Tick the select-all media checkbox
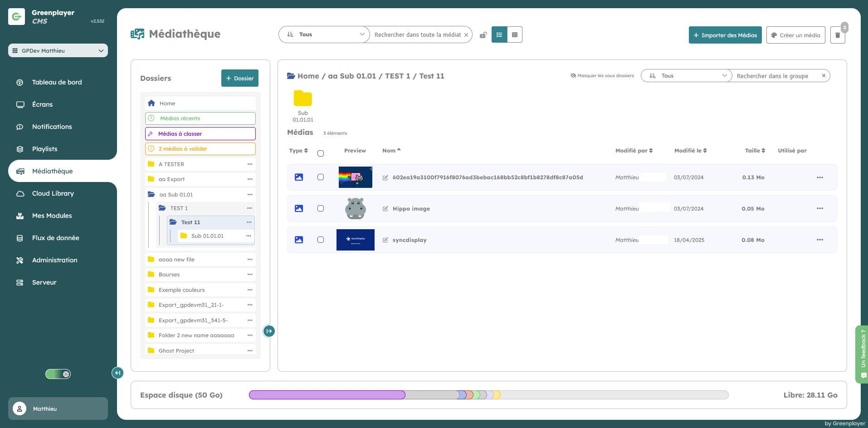The image size is (868, 428). (321, 153)
